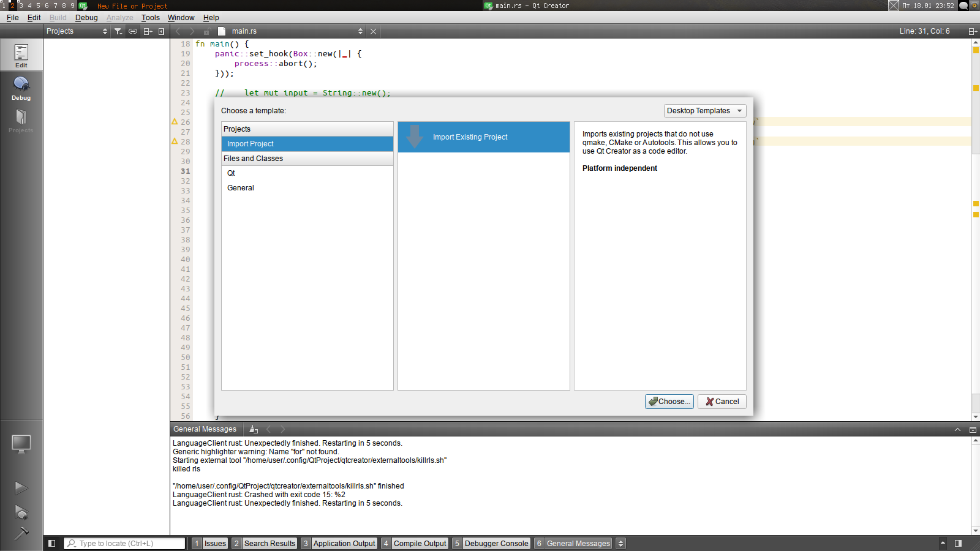
Task: Open the output panes selector arrows
Action: point(620,543)
